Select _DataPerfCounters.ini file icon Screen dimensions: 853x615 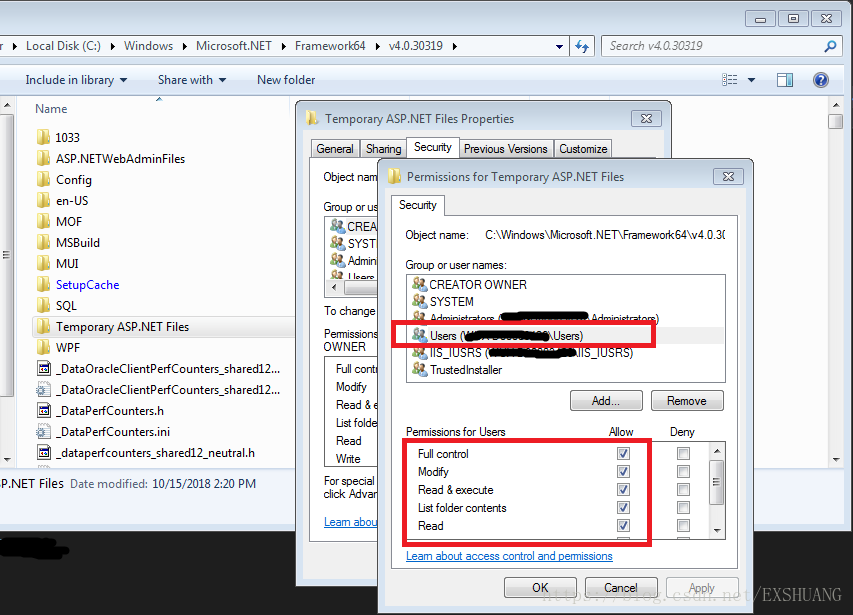(x=44, y=431)
